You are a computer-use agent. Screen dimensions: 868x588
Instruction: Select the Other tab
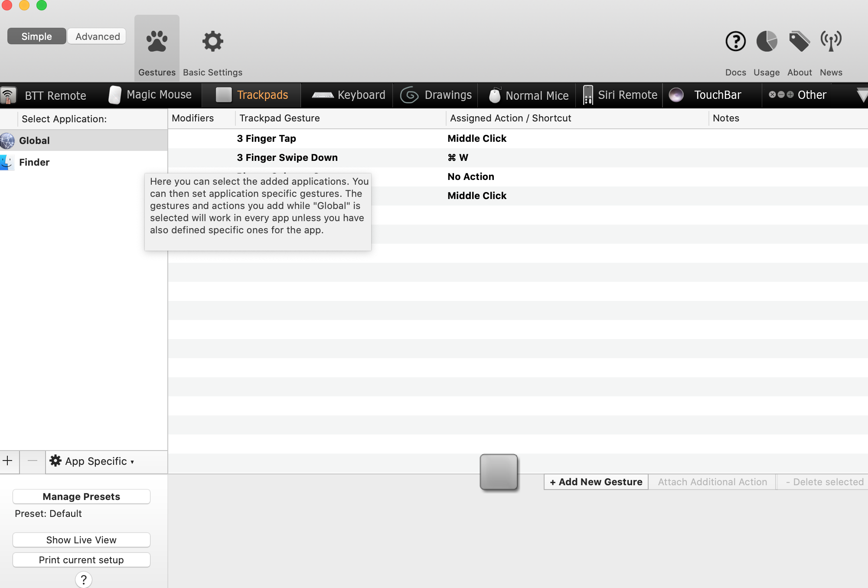coord(798,95)
